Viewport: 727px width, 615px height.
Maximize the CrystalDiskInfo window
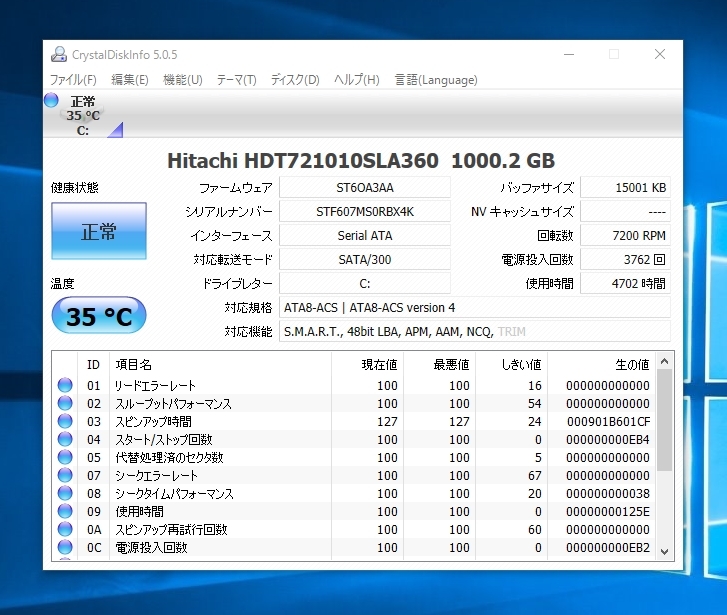[614, 54]
